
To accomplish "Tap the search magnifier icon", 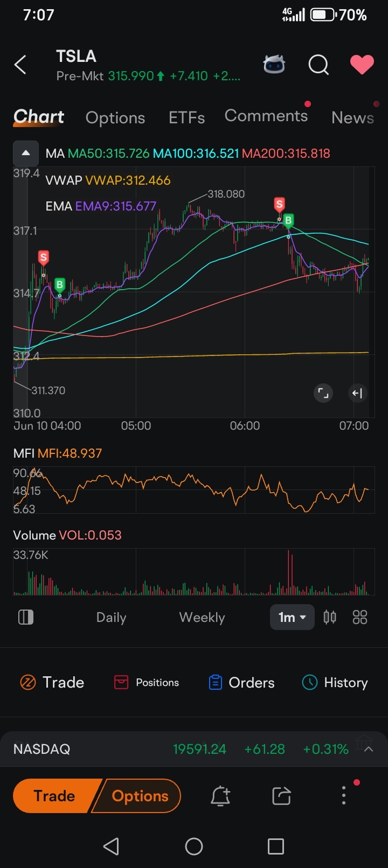I will coord(318,65).
